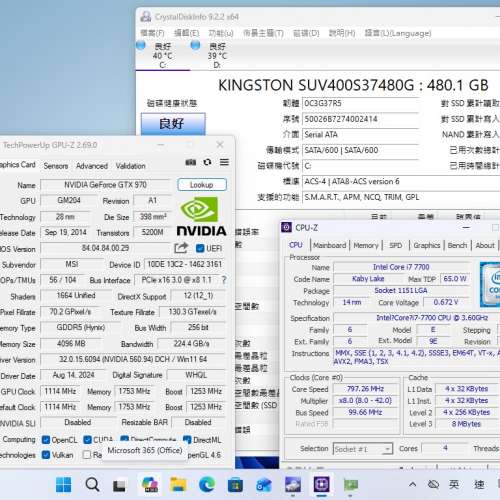Click the Intel Core logo in CPU-Z
Viewport: 500px width, 500px height.
(490, 284)
